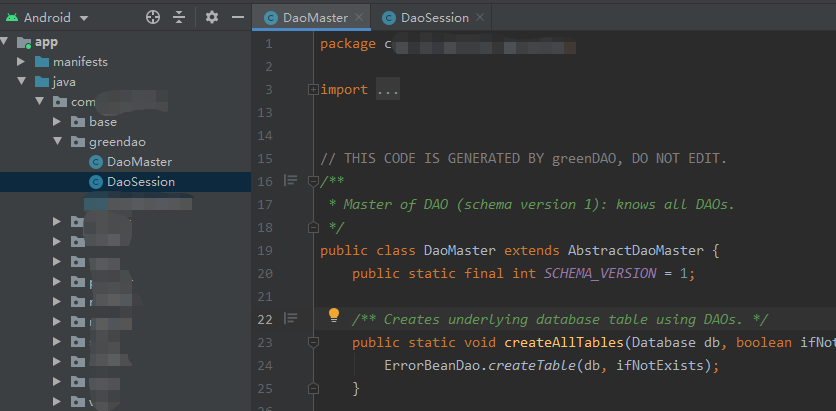Click the folded import ellipsis placeholder

tap(388, 90)
